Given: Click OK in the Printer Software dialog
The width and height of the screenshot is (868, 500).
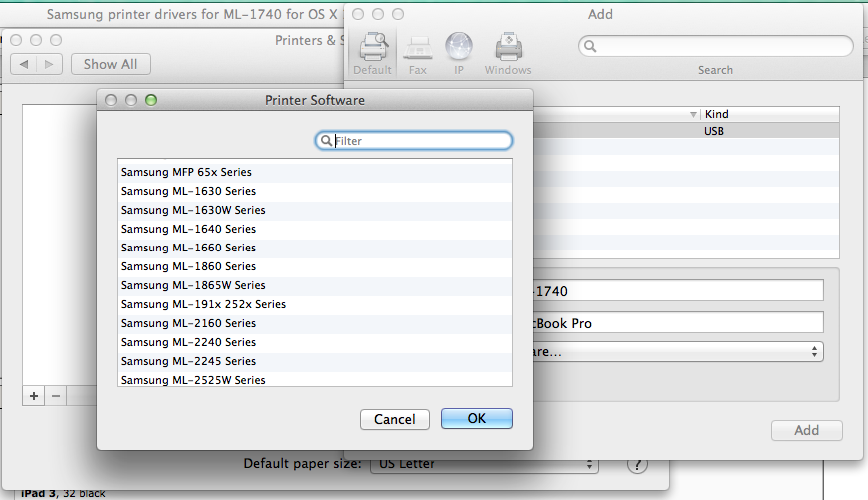Looking at the screenshot, I should click(477, 419).
